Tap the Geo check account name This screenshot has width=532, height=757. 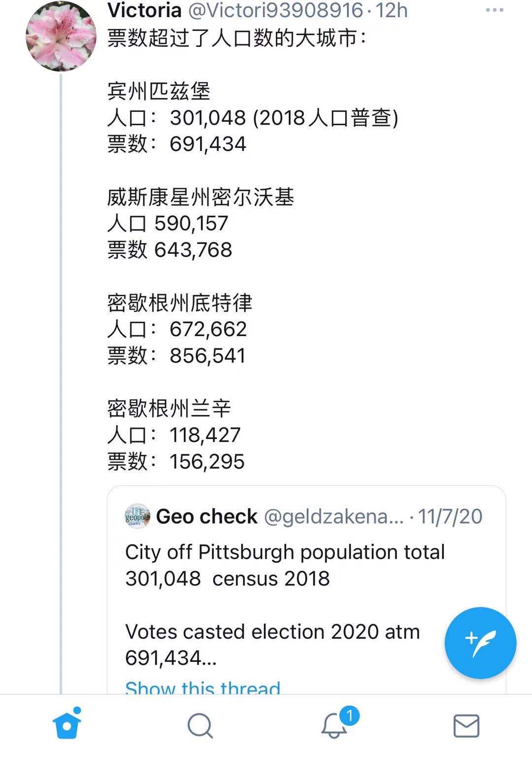click(206, 516)
